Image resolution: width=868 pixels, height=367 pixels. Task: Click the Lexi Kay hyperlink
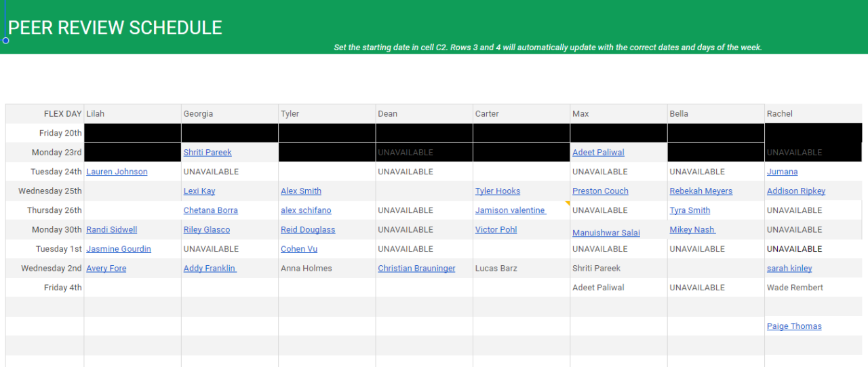(199, 191)
